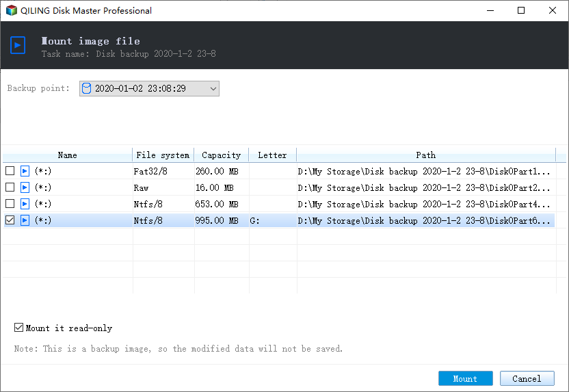Click the mount icon in the 995.00 MB row
The height and width of the screenshot is (392, 569).
[25, 220]
